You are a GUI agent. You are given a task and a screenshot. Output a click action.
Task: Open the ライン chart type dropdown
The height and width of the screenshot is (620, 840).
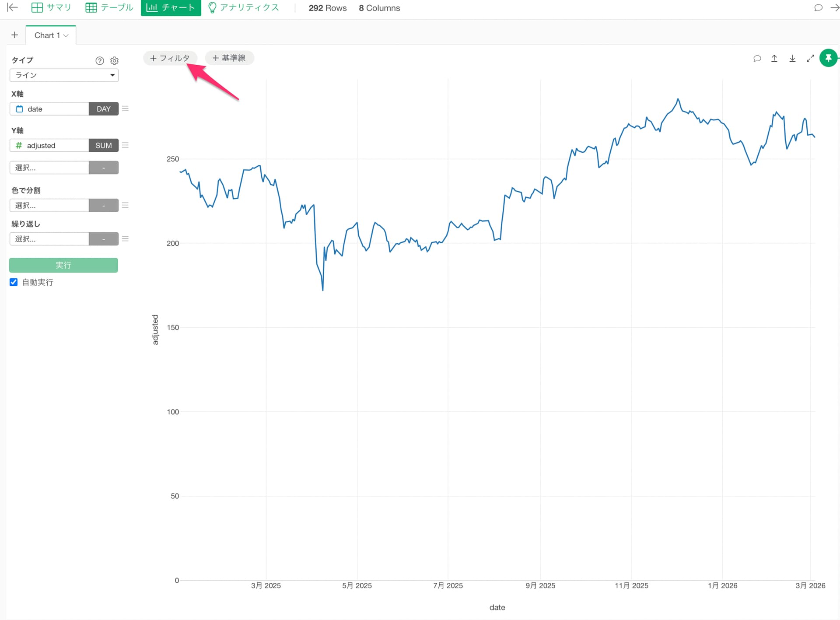[64, 75]
